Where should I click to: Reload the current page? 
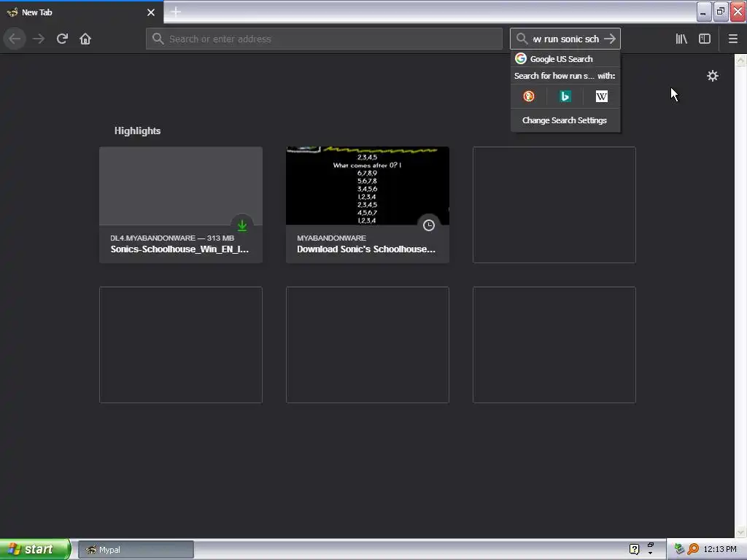(x=62, y=39)
